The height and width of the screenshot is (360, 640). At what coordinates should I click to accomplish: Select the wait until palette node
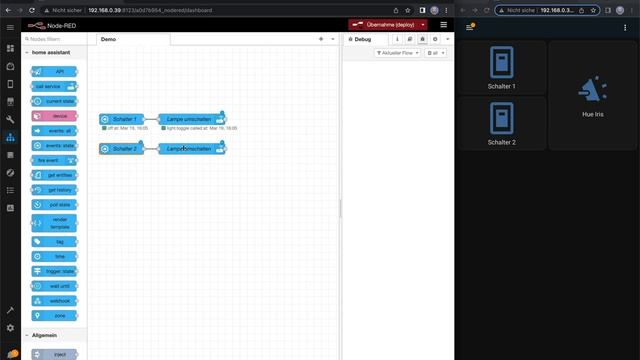tap(54, 286)
